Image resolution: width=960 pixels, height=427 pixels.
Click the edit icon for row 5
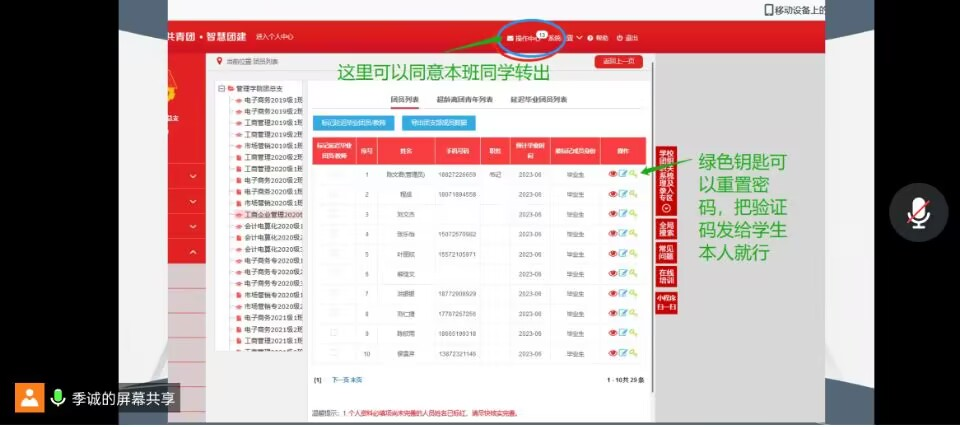pos(623,254)
